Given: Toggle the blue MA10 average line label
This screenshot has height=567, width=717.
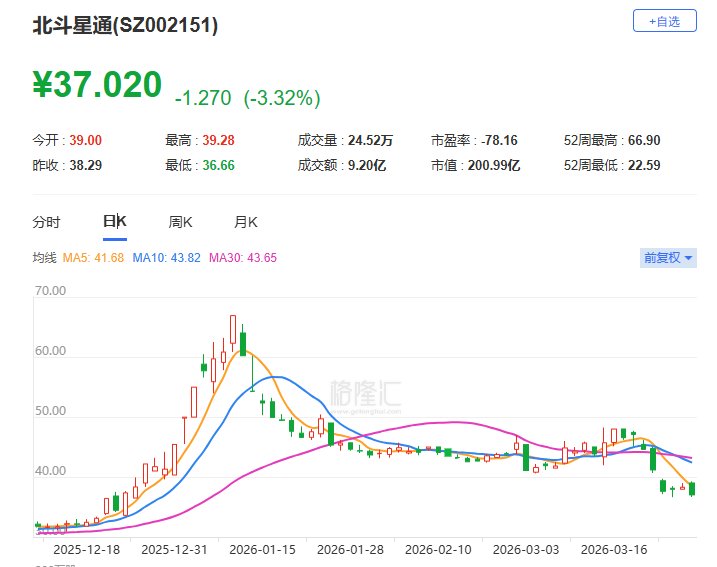Looking at the screenshot, I should click(169, 258).
